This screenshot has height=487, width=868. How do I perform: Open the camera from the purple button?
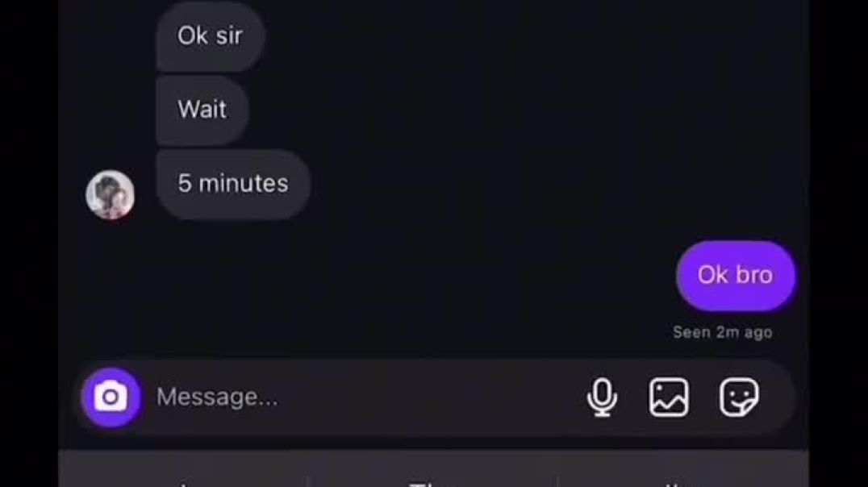click(111, 397)
